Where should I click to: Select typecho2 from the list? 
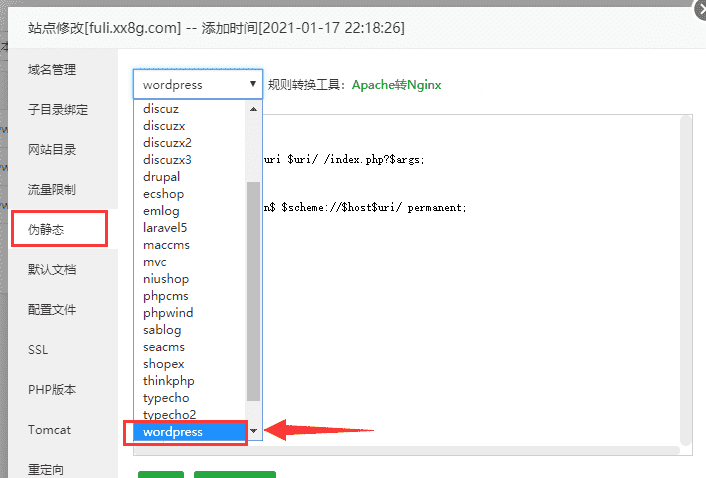click(170, 415)
